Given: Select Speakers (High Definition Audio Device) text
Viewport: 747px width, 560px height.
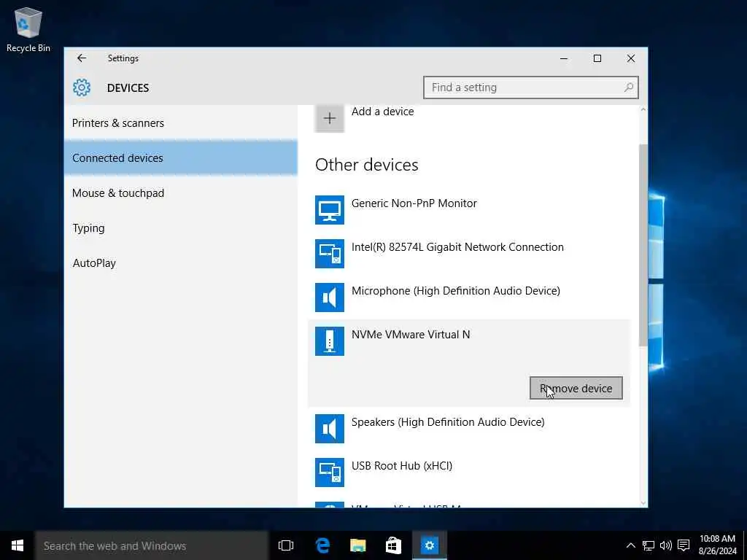Looking at the screenshot, I should (448, 422).
